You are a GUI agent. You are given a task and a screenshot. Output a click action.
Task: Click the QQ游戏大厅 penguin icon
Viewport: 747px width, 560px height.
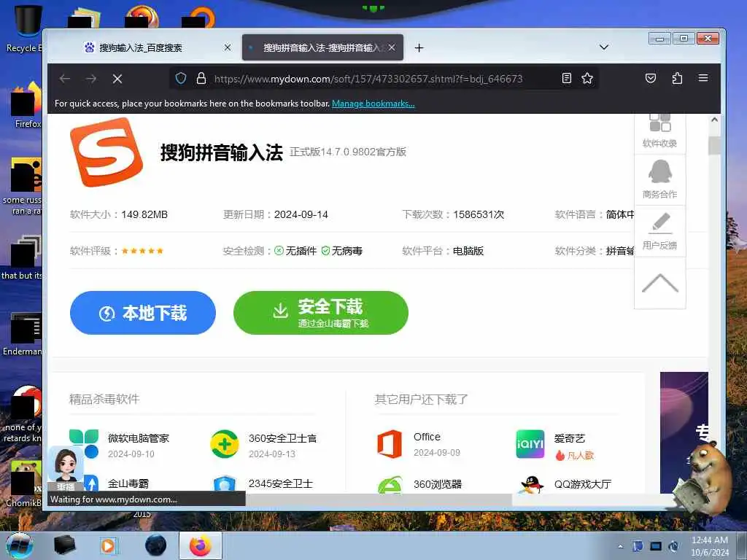click(532, 485)
